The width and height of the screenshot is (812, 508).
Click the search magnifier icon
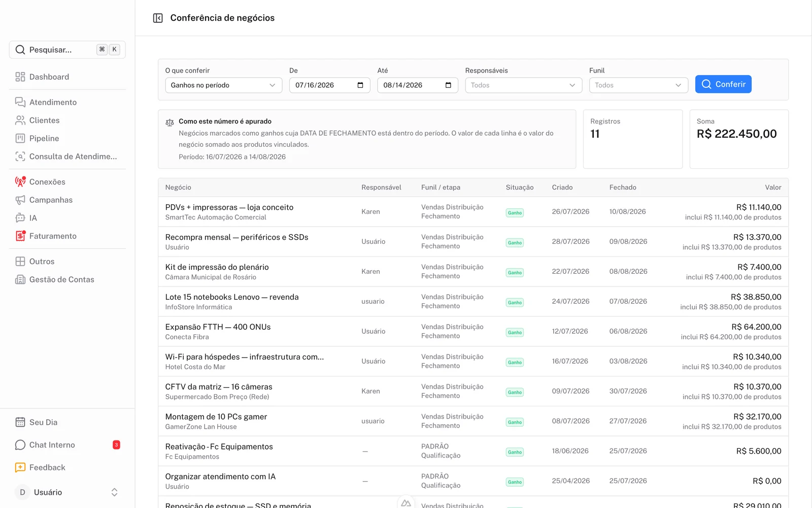[x=20, y=50]
